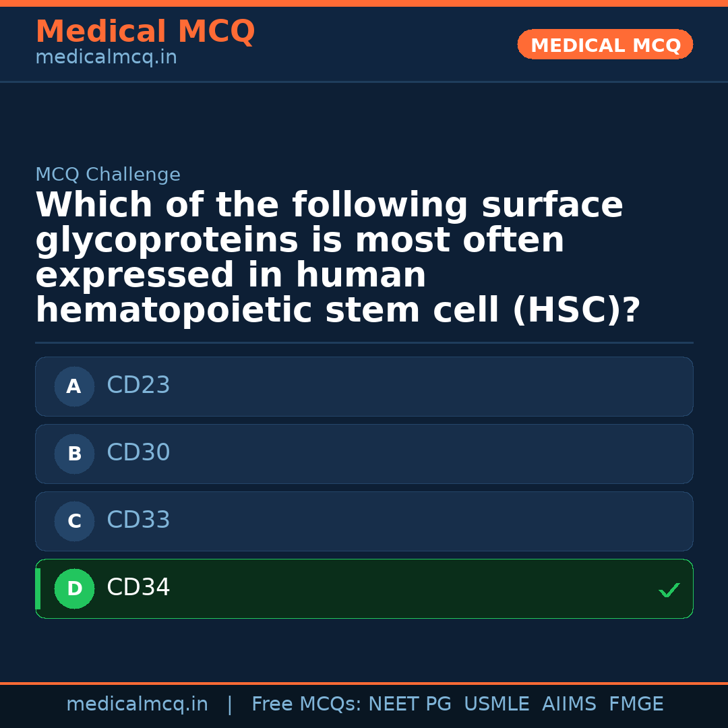This screenshot has width=728, height=728.
Task: Open the medicalmcq.in link in the footer
Action: point(137,704)
